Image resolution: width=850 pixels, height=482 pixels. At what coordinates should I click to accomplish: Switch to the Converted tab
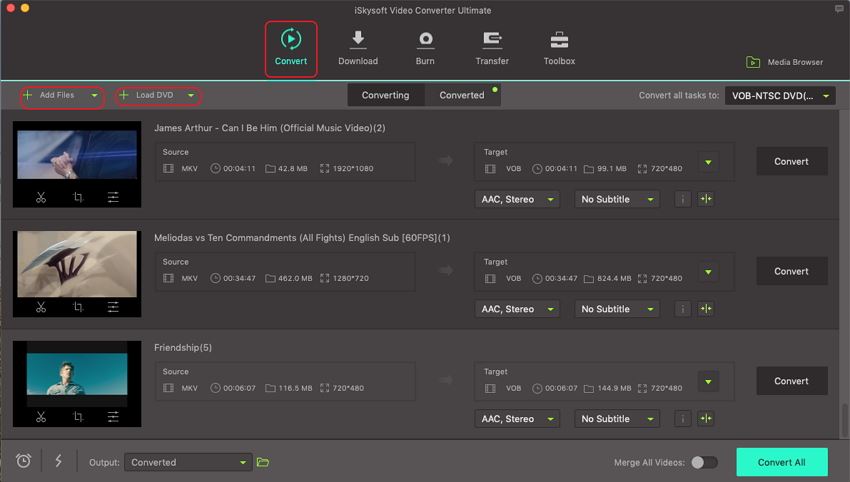tap(462, 95)
